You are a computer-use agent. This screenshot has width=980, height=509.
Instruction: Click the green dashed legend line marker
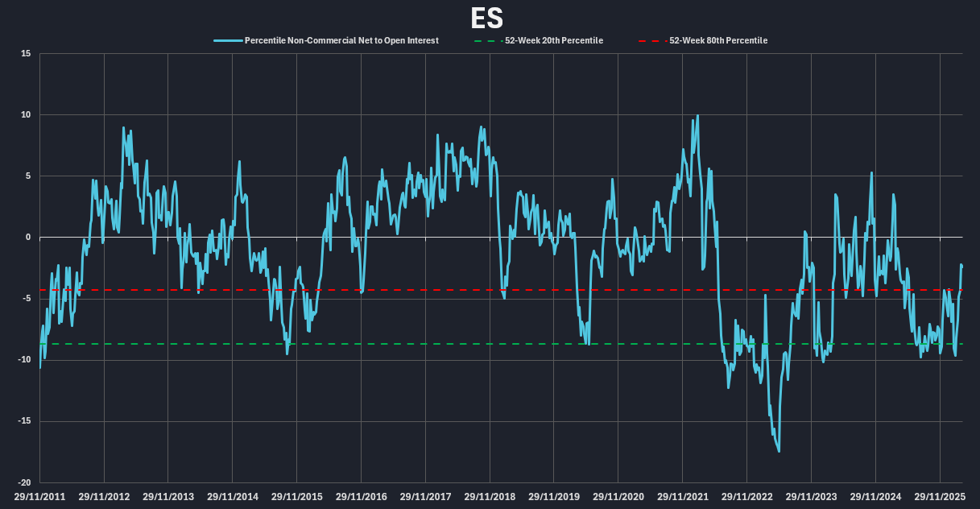click(x=488, y=40)
